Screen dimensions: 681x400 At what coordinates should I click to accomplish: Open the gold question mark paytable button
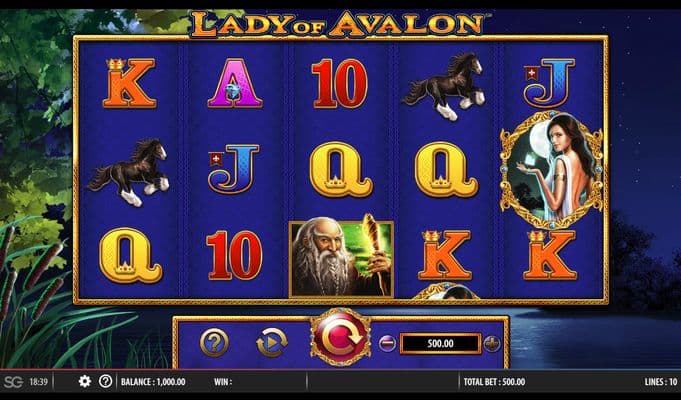pyautogui.click(x=215, y=343)
